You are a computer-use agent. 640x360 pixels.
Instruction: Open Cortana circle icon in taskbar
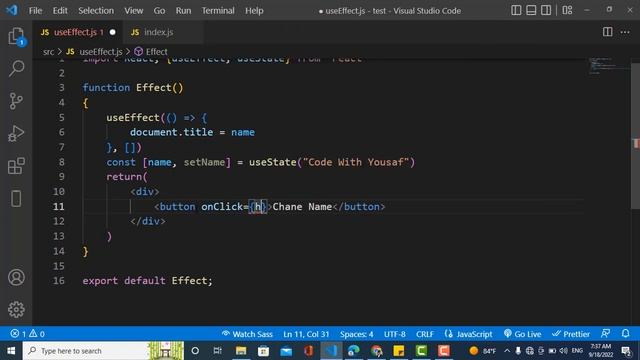point(195,351)
